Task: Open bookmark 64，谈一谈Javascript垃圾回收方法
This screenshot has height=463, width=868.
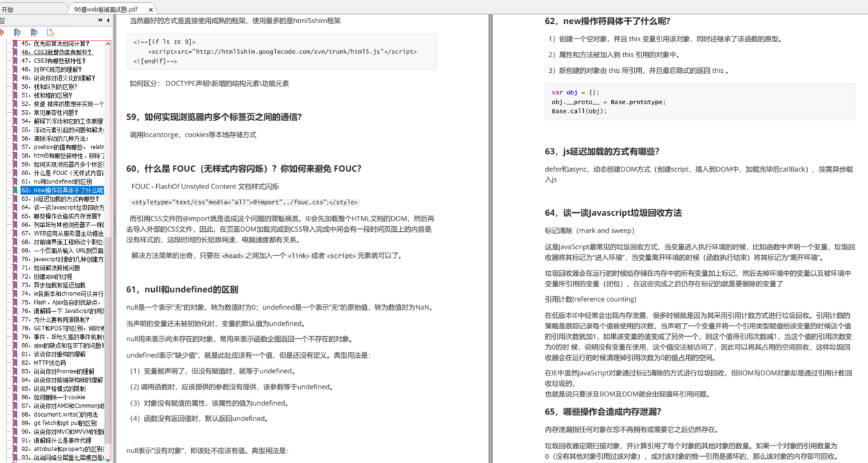Action: coord(62,207)
